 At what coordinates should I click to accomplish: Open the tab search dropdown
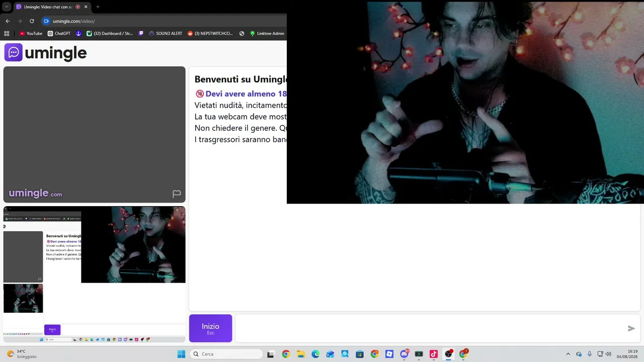(x=7, y=7)
